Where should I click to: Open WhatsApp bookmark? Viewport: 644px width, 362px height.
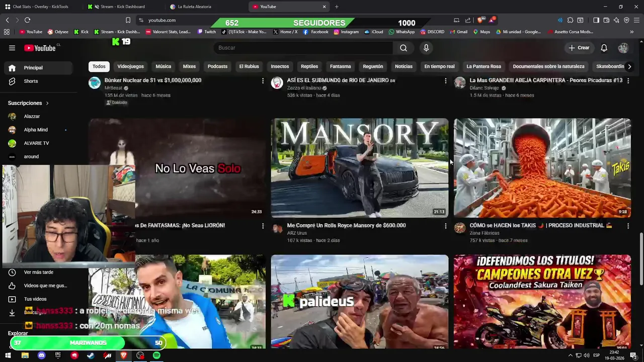pos(401,32)
